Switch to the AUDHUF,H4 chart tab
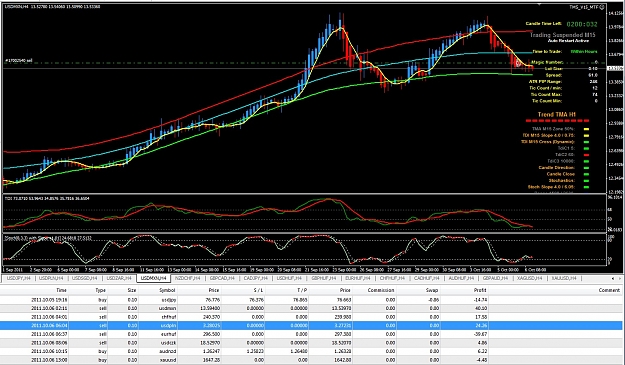 (461, 278)
